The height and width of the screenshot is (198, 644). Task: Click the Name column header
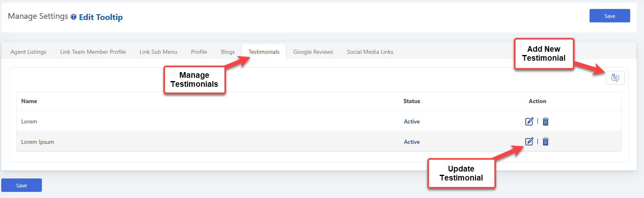pyautogui.click(x=29, y=101)
